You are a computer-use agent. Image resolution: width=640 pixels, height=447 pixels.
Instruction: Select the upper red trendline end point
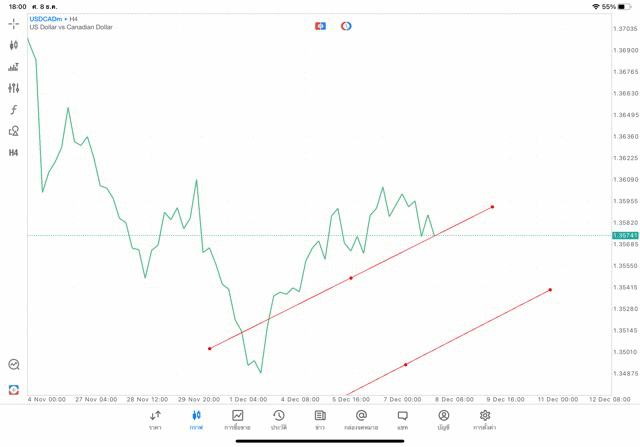coord(493,207)
